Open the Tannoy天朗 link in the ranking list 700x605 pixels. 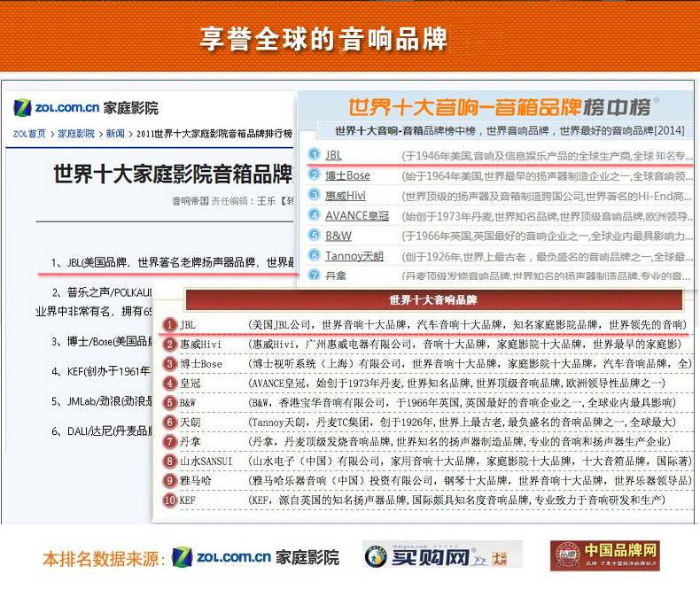tap(354, 256)
